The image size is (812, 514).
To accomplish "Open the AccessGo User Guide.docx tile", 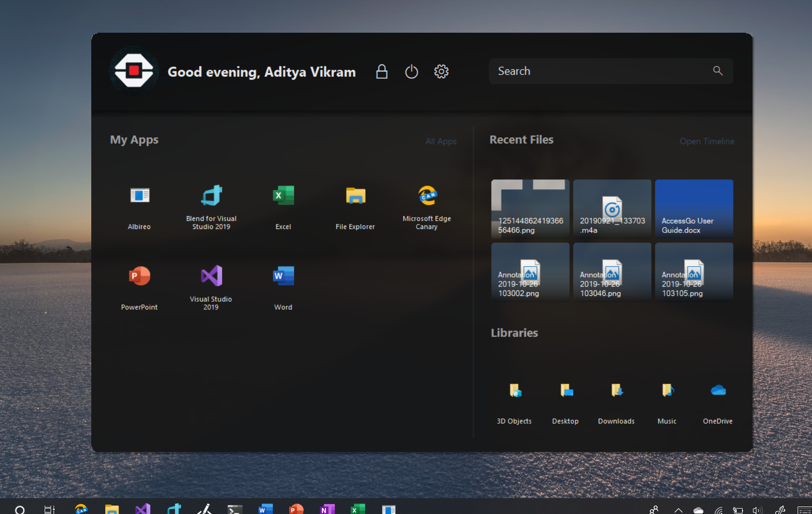I will click(x=694, y=209).
